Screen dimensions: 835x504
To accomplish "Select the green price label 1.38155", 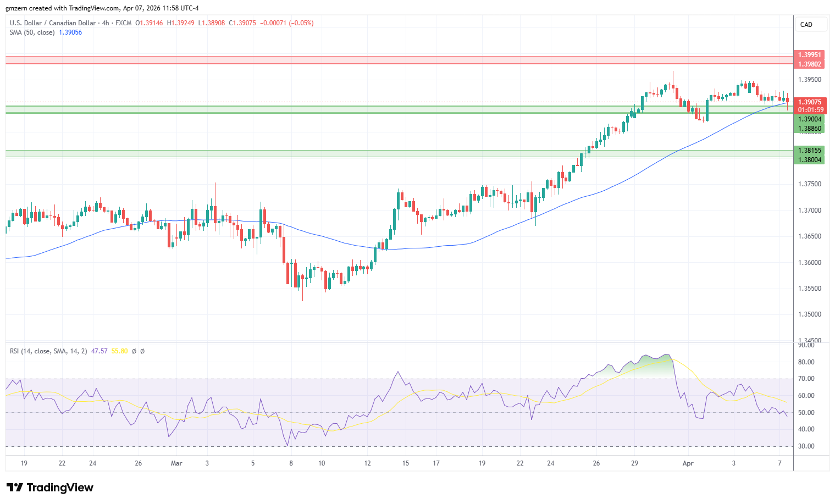I will click(x=809, y=151).
